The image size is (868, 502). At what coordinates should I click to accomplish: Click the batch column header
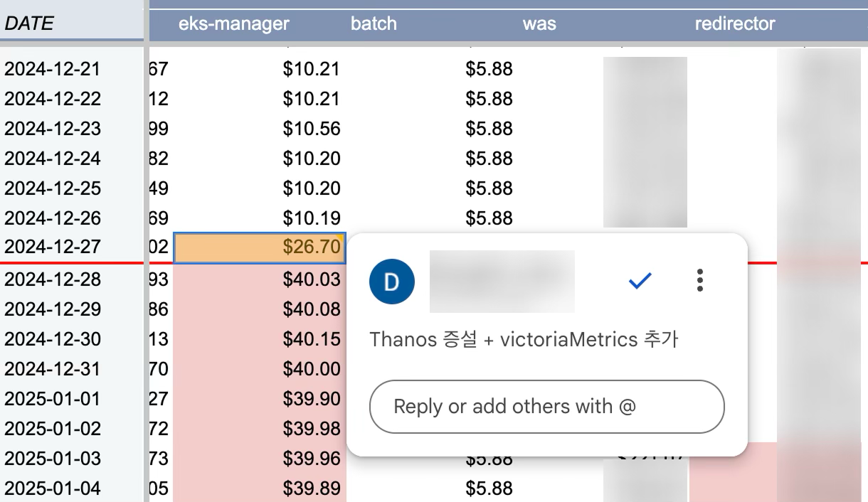[374, 23]
